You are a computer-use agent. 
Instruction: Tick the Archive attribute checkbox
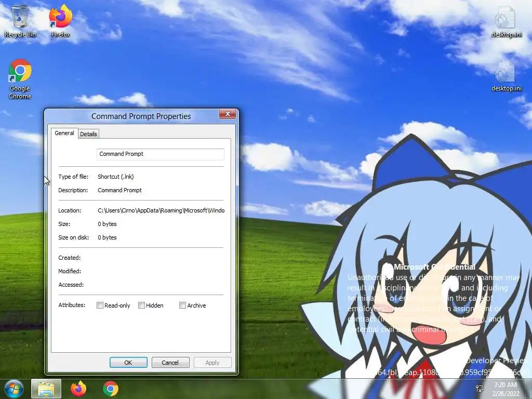182,305
